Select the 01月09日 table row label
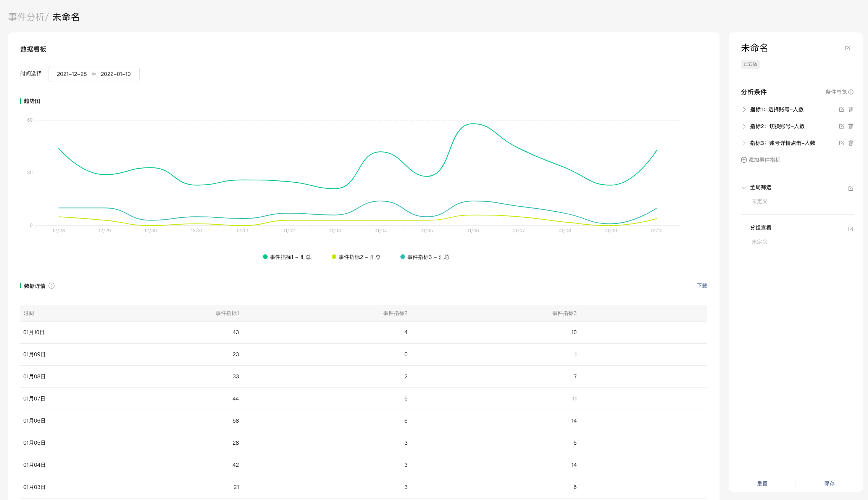Screen dimensions: 868x500 click(34, 354)
